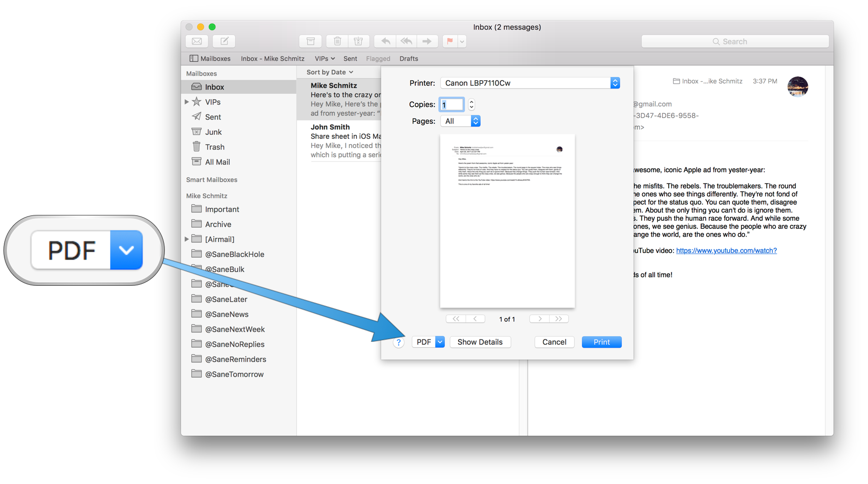The height and width of the screenshot is (484, 868).
Task: Forward the selected message
Action: (427, 41)
